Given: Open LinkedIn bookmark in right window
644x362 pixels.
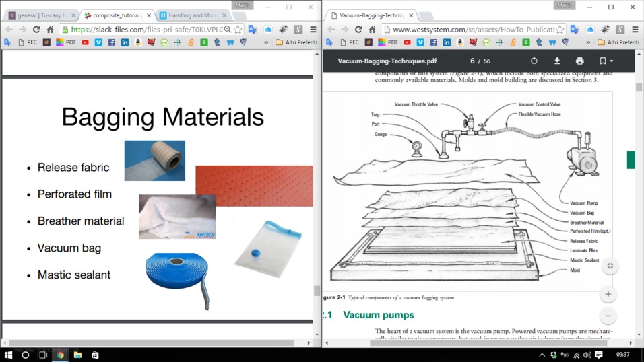Looking at the screenshot, I should (447, 42).
